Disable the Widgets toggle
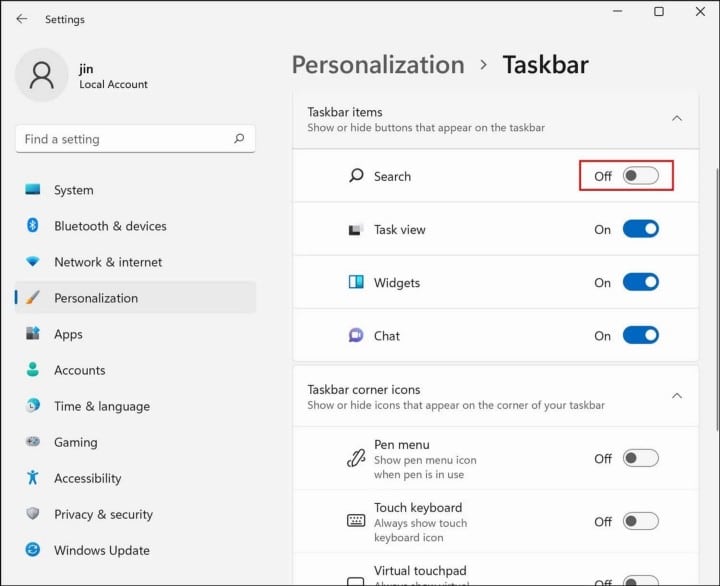720x586 pixels. 641,282
